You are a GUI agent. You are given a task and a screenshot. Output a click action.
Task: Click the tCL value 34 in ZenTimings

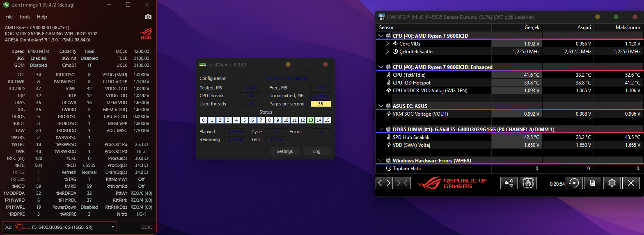tap(39, 75)
